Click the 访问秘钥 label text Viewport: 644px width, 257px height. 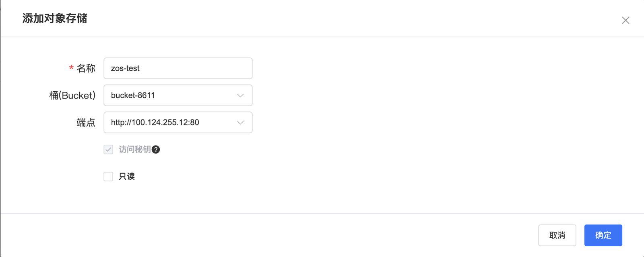click(134, 150)
